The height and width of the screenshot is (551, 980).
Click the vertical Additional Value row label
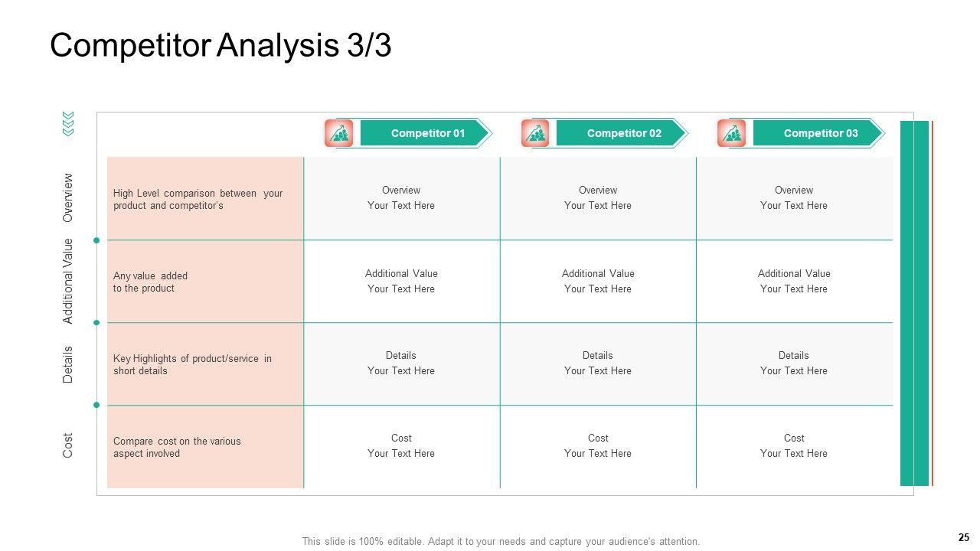(68, 281)
